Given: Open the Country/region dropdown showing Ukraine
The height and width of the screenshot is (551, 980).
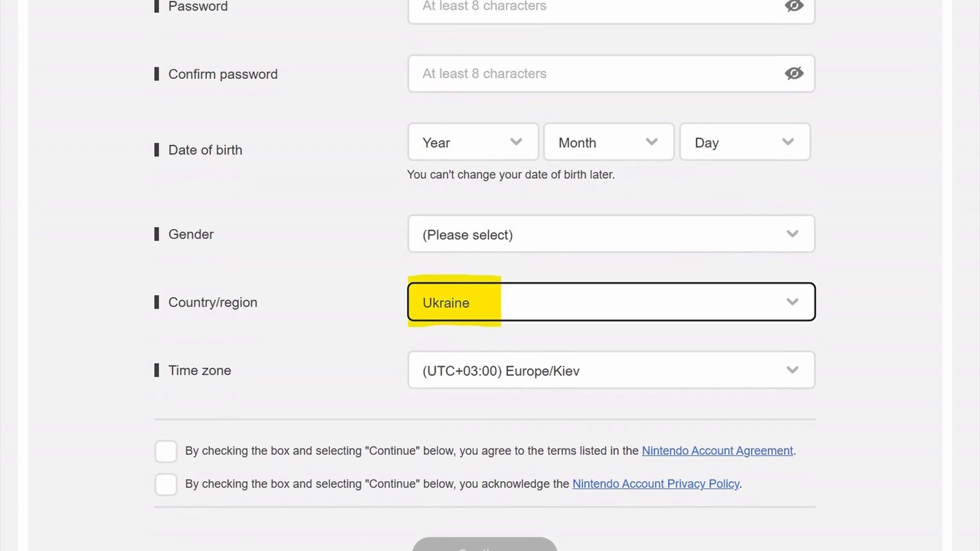Looking at the screenshot, I should coord(611,302).
